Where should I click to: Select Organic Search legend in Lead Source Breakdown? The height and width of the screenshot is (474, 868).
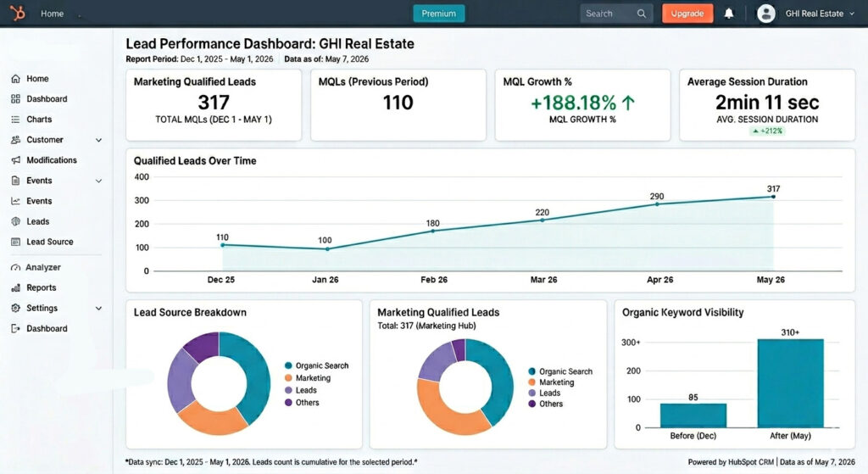(317, 365)
